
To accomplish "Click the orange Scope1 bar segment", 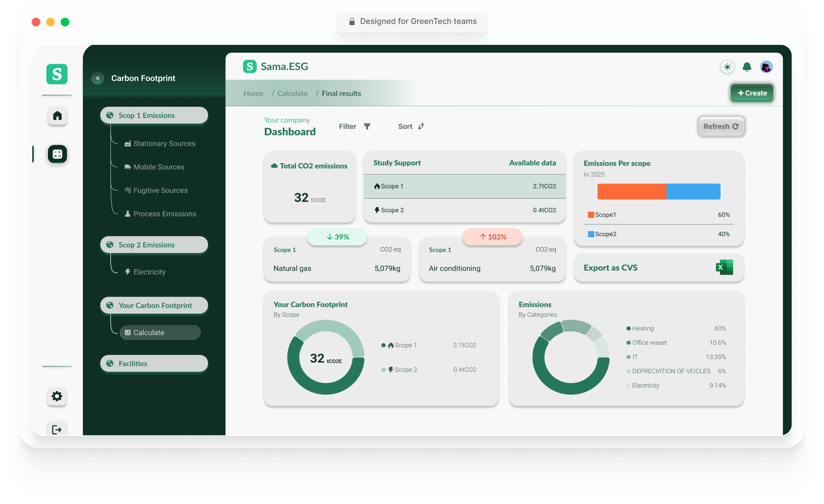I will [632, 192].
